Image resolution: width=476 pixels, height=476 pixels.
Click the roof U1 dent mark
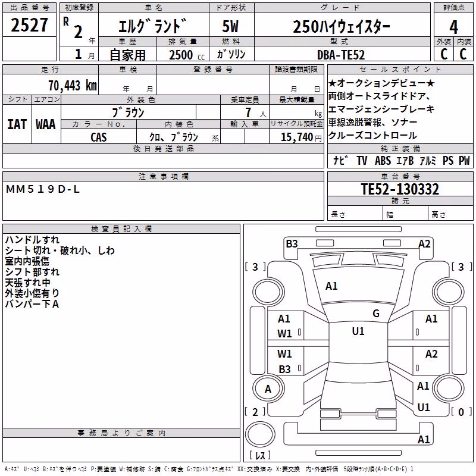click(358, 331)
